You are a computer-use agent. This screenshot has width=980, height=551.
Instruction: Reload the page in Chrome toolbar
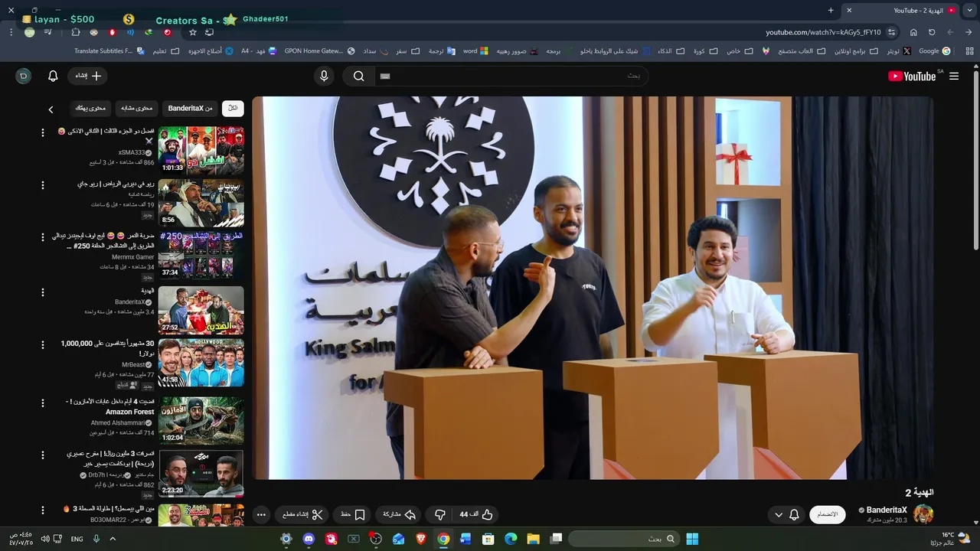pos(932,32)
